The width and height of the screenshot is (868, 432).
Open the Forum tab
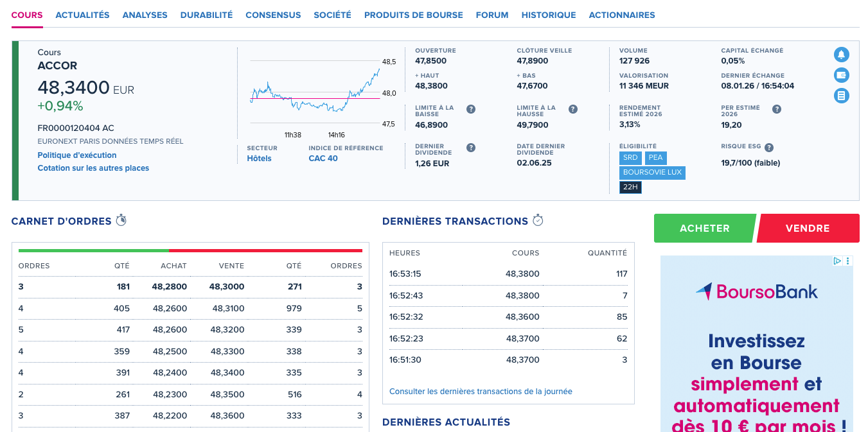[x=492, y=15]
